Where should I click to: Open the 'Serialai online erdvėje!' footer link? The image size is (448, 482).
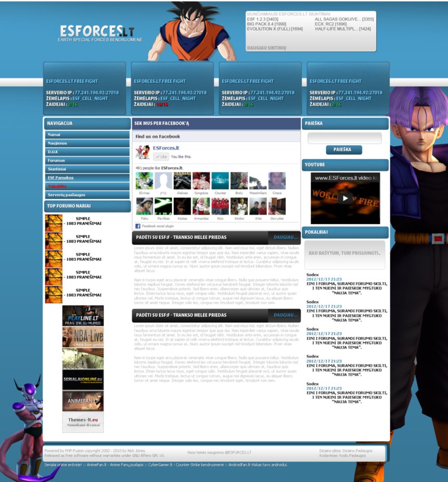click(x=63, y=465)
